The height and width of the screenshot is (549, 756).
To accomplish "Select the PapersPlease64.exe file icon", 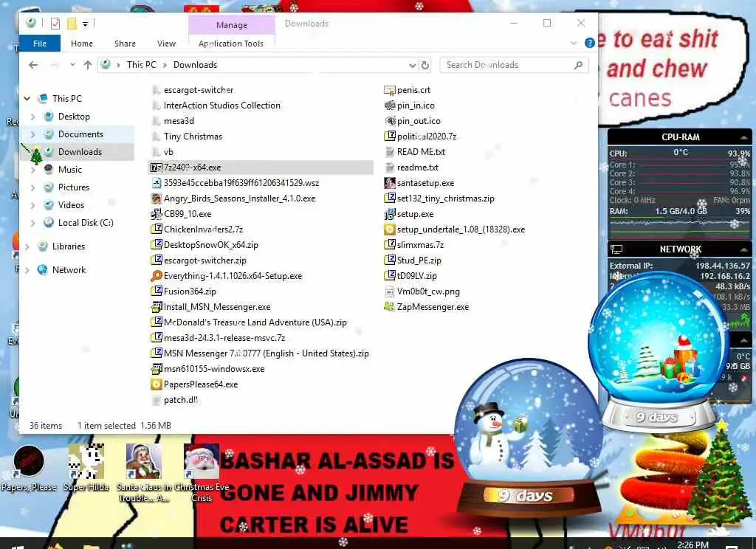I will click(157, 384).
